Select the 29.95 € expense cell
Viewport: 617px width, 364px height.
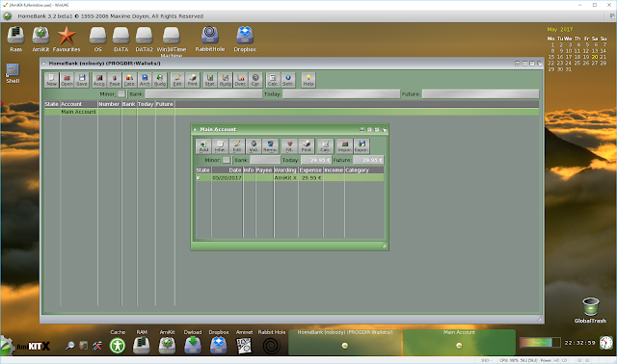(x=310, y=178)
